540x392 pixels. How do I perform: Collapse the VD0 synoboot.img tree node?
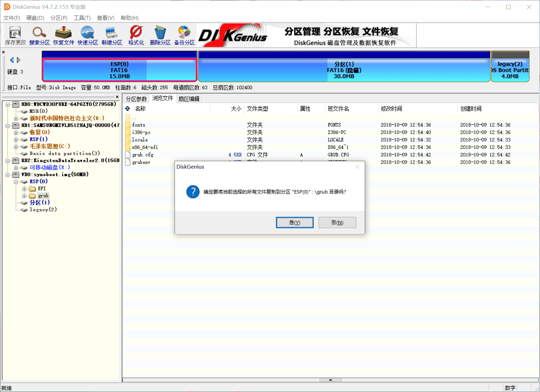tap(8, 175)
